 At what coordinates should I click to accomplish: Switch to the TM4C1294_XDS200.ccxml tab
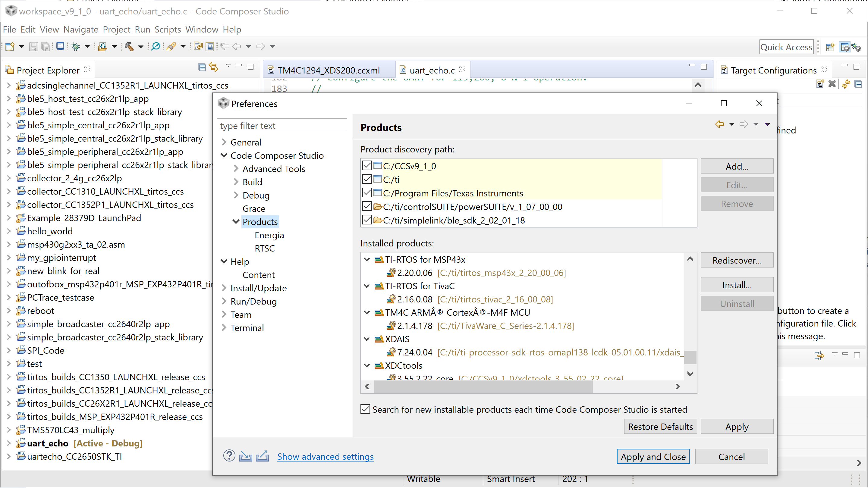(328, 70)
